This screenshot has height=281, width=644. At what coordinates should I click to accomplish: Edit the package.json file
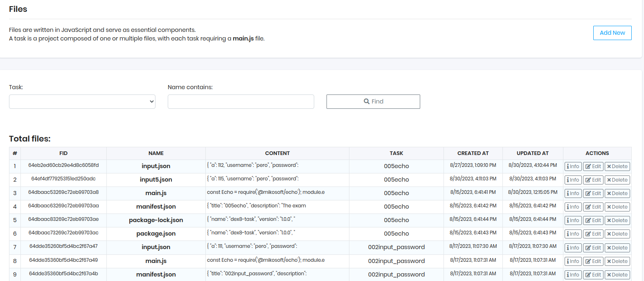[593, 234]
